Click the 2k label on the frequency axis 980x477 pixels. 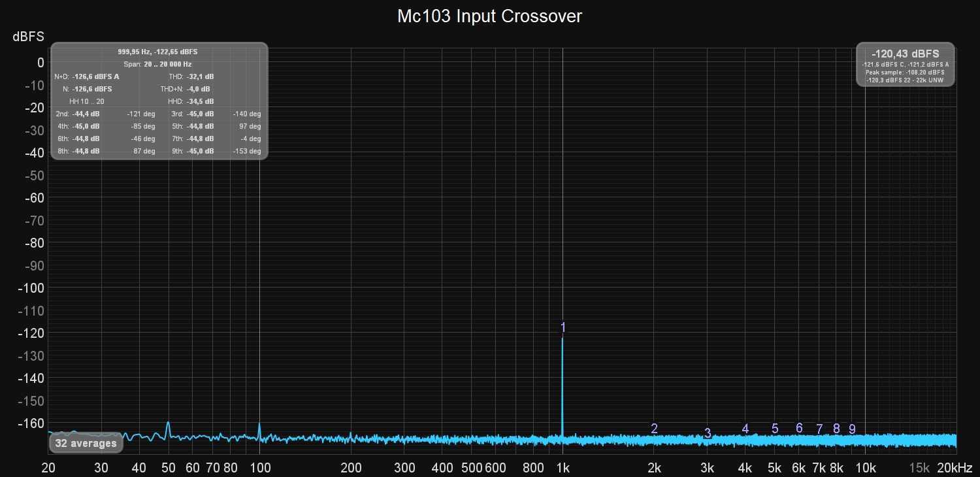[654, 468]
